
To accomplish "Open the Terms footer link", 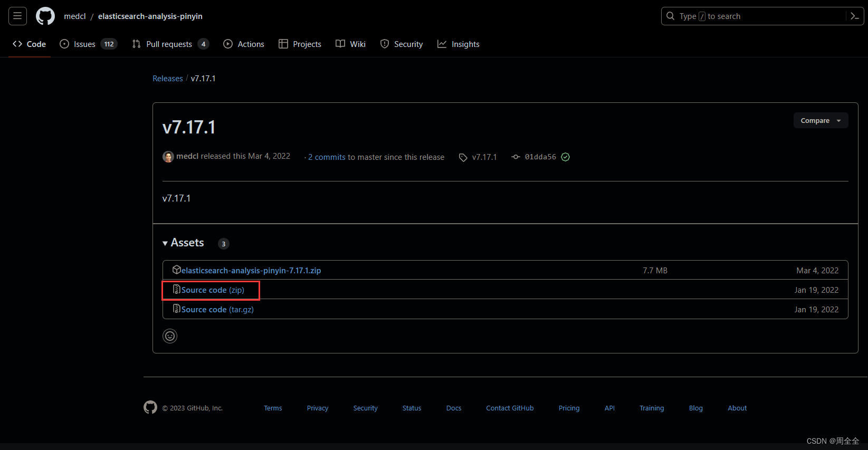I will click(273, 408).
